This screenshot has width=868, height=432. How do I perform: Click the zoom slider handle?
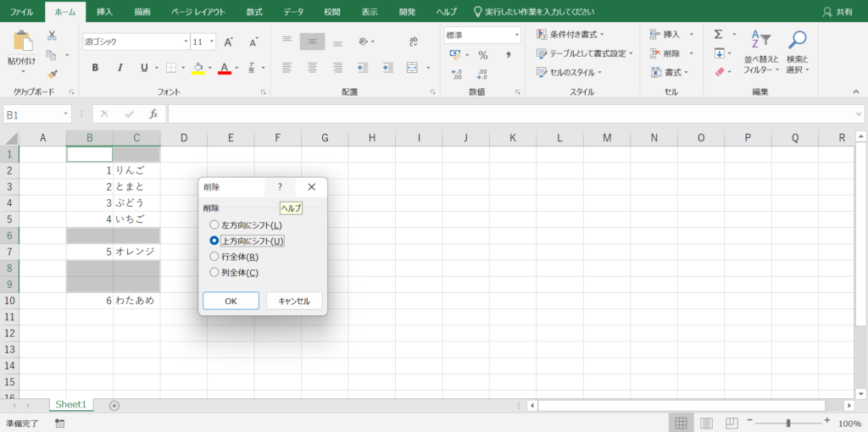[788, 423]
